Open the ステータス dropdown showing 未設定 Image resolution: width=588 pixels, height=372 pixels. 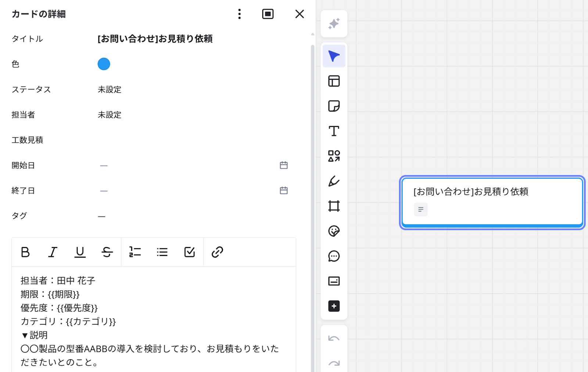(110, 89)
